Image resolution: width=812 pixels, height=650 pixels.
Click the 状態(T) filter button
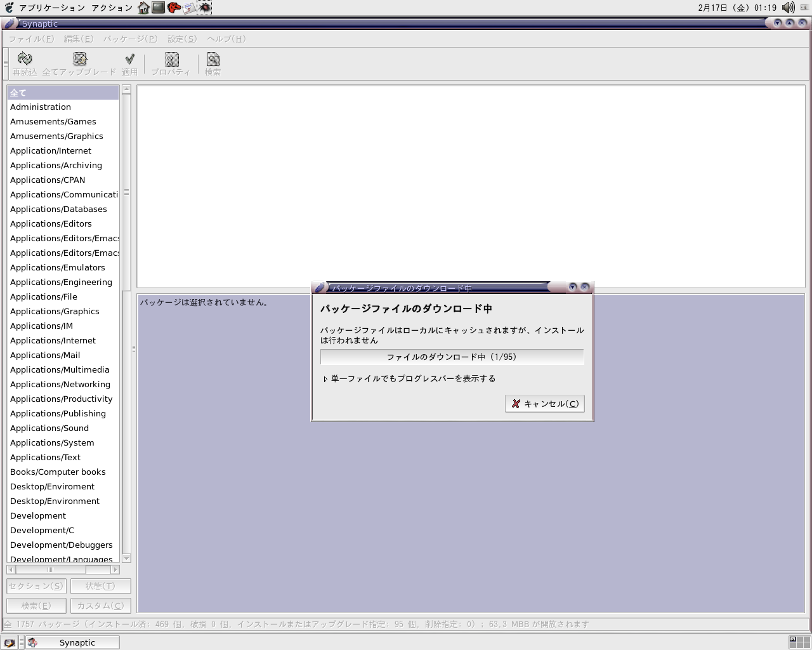click(100, 586)
